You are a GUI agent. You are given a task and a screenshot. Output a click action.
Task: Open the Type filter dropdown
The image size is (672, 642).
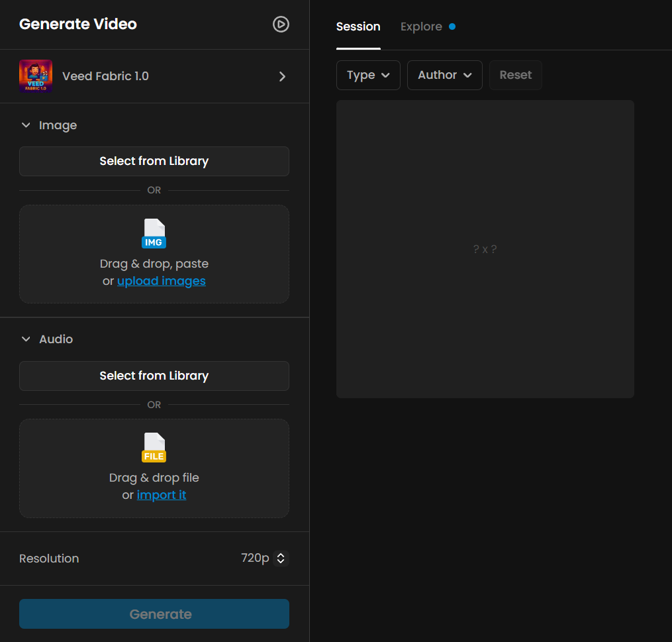[368, 75]
